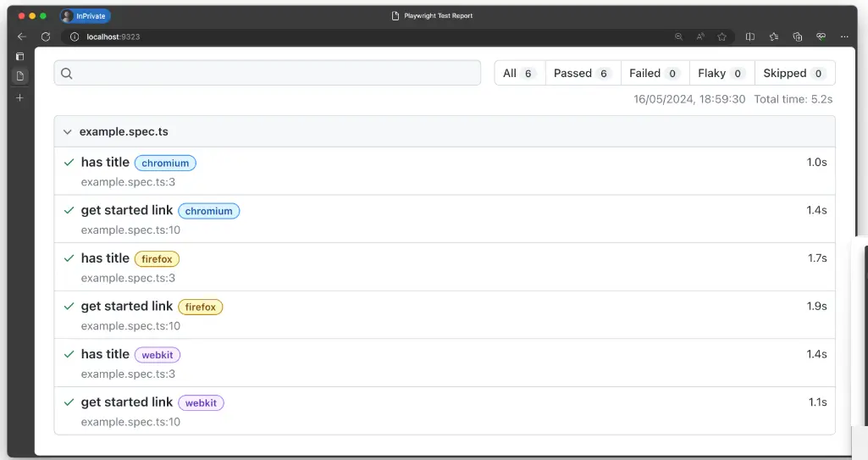This screenshot has width=868, height=460.
Task: Click the site info icon beside localhost
Action: [x=75, y=36]
